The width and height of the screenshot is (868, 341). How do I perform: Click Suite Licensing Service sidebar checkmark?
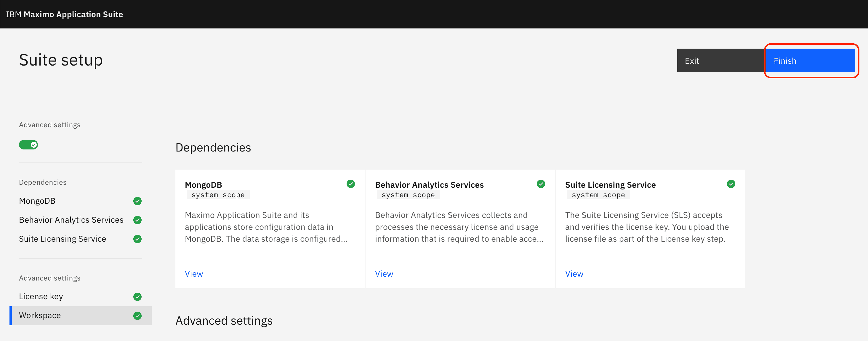pyautogui.click(x=137, y=239)
